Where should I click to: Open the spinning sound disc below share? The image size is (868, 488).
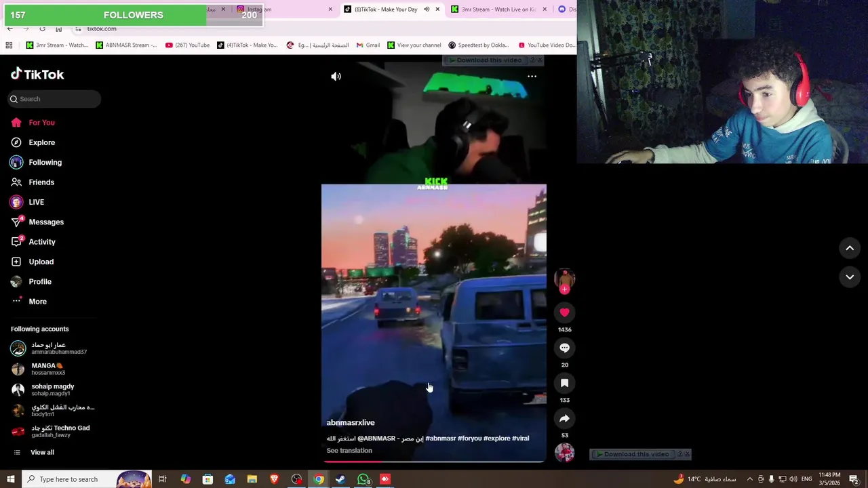pos(564,452)
